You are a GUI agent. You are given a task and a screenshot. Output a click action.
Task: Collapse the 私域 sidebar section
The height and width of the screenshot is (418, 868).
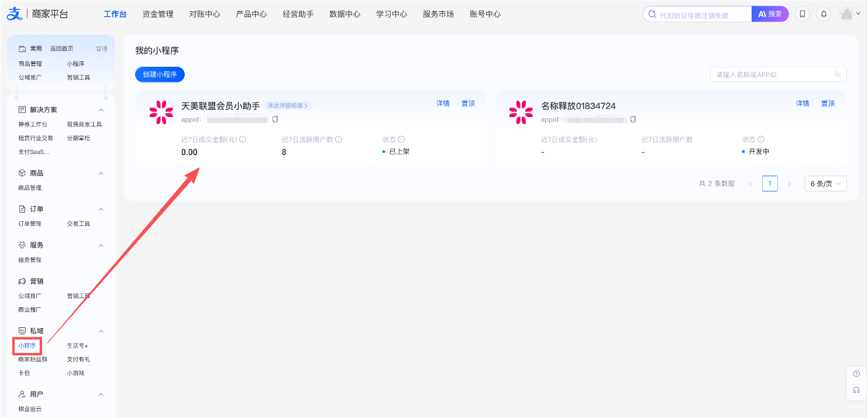point(101,331)
